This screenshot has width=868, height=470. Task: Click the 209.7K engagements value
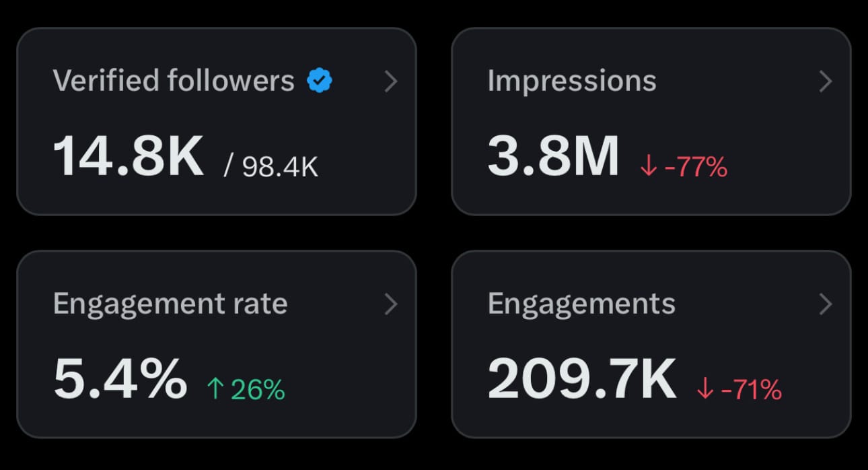click(581, 378)
